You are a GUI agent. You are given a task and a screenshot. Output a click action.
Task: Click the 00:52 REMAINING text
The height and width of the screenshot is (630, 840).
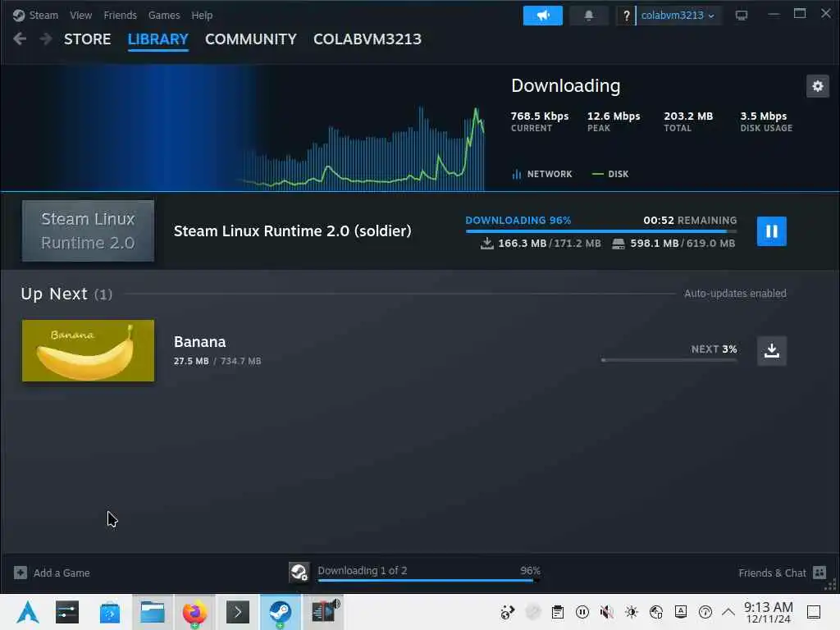[x=690, y=220]
